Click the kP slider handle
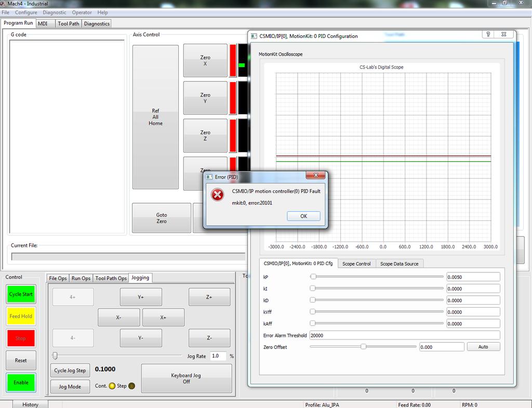This screenshot has height=408, width=532. coord(313,277)
